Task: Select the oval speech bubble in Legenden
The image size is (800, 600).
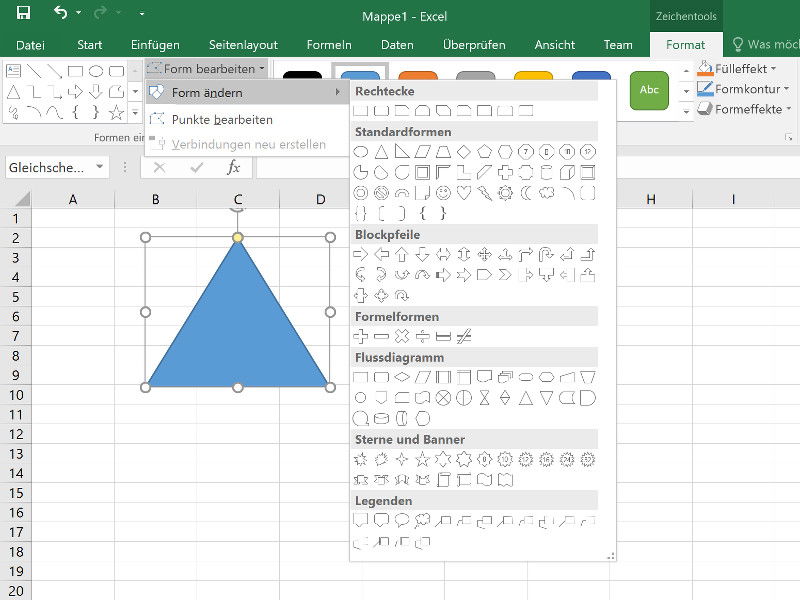Action: coord(402,521)
